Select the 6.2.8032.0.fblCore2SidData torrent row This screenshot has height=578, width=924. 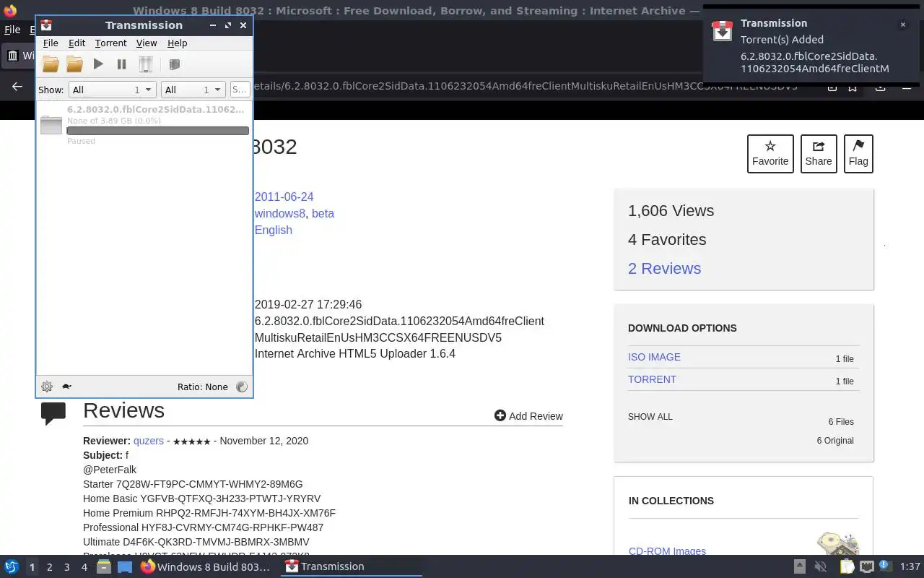click(x=144, y=125)
